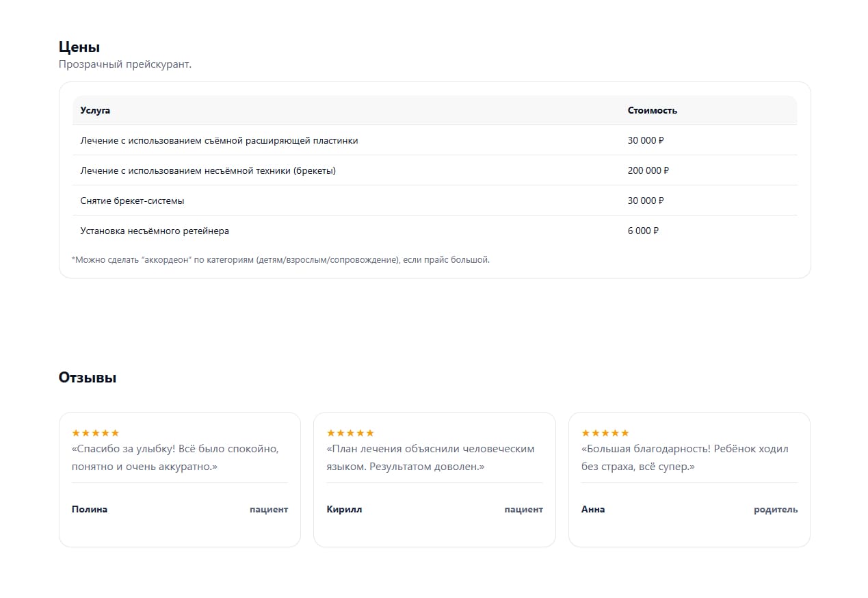The width and height of the screenshot is (868, 598).
Task: Click the "Снятие брекет-системы" service row
Action: pos(132,200)
